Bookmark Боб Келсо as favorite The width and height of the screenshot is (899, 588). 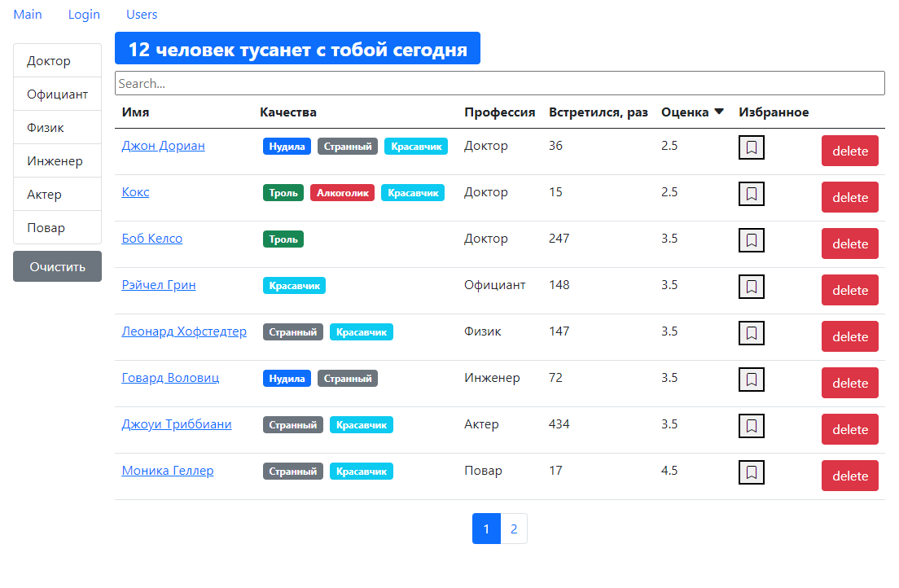coord(751,240)
